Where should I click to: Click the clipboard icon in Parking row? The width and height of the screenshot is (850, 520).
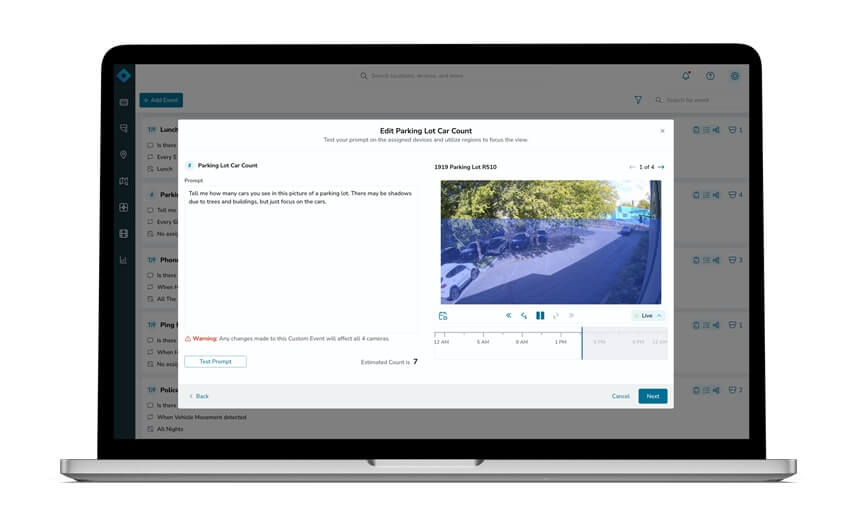pyautogui.click(x=696, y=195)
